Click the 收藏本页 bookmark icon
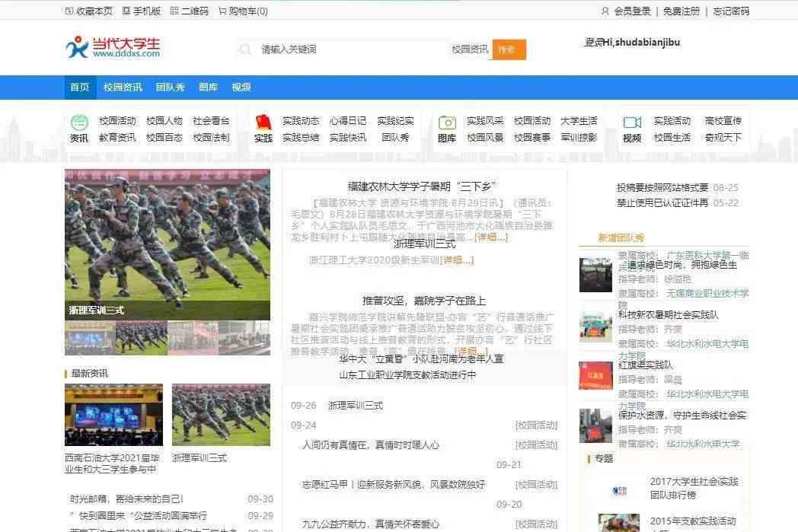Viewport: 798px width, 532px height. (x=69, y=11)
